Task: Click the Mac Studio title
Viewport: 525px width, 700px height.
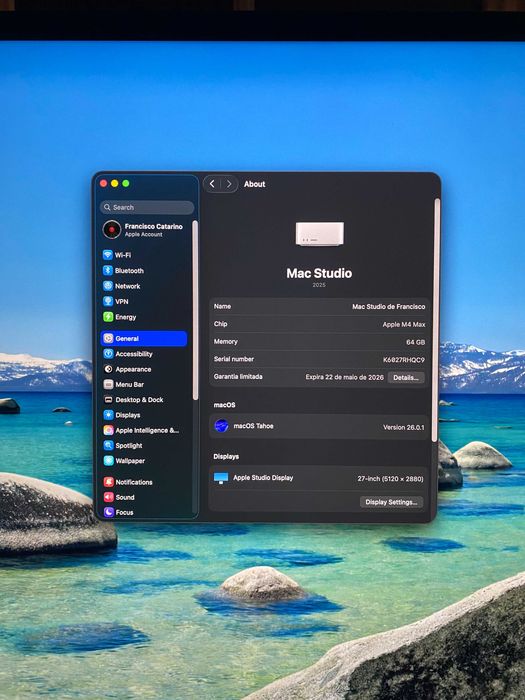Action: (x=319, y=273)
